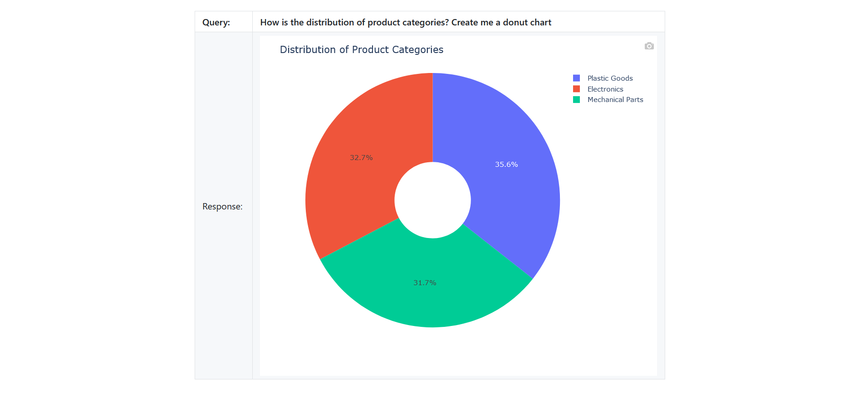
Task: Click the Response: label cell
Action: point(224,206)
